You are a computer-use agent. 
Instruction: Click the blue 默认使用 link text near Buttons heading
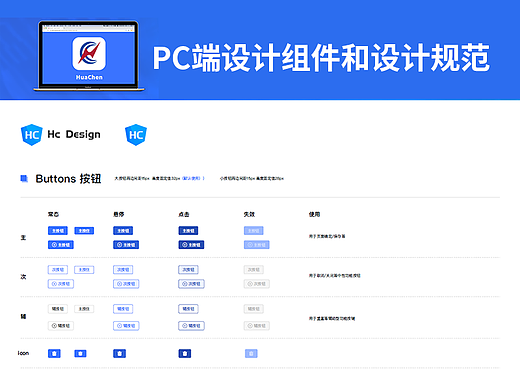pos(193,178)
